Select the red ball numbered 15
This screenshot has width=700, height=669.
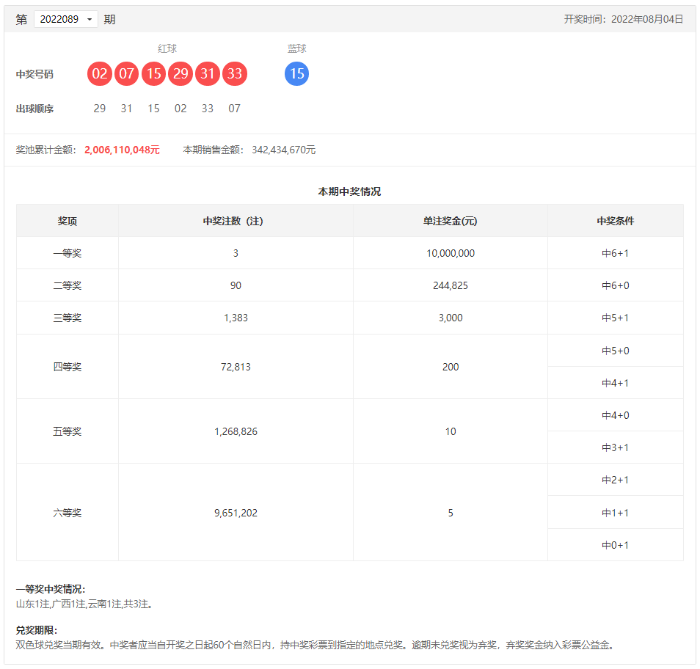[153, 74]
